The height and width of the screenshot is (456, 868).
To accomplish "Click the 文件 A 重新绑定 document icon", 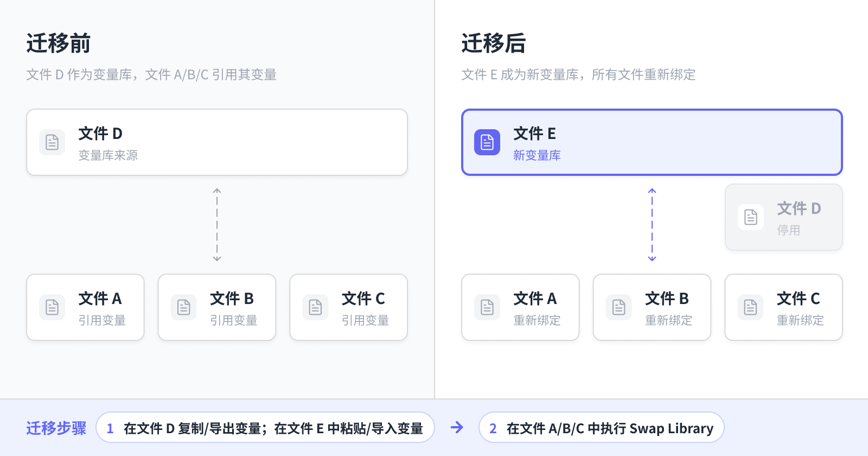I will [487, 307].
